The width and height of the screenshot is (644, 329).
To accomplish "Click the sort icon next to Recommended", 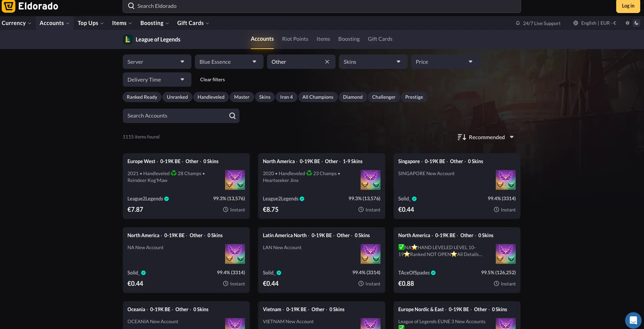I will pyautogui.click(x=462, y=137).
